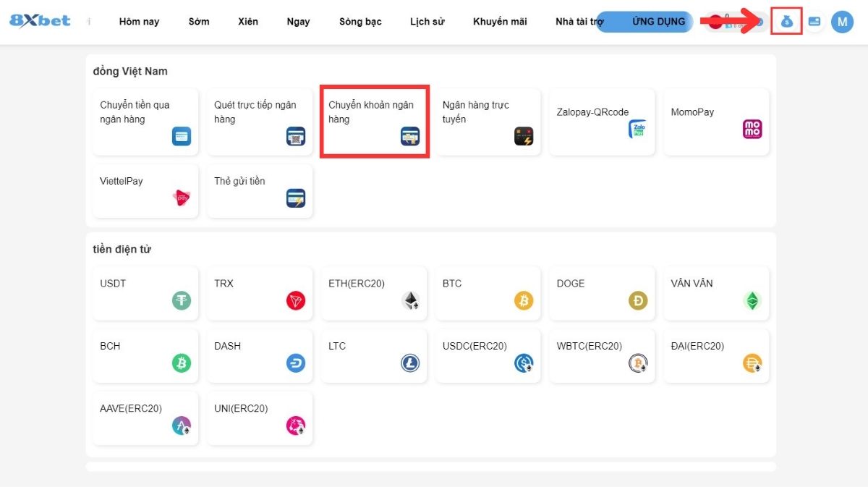Select the Chuyển tiền qua ngân hàng icon

[x=182, y=136]
